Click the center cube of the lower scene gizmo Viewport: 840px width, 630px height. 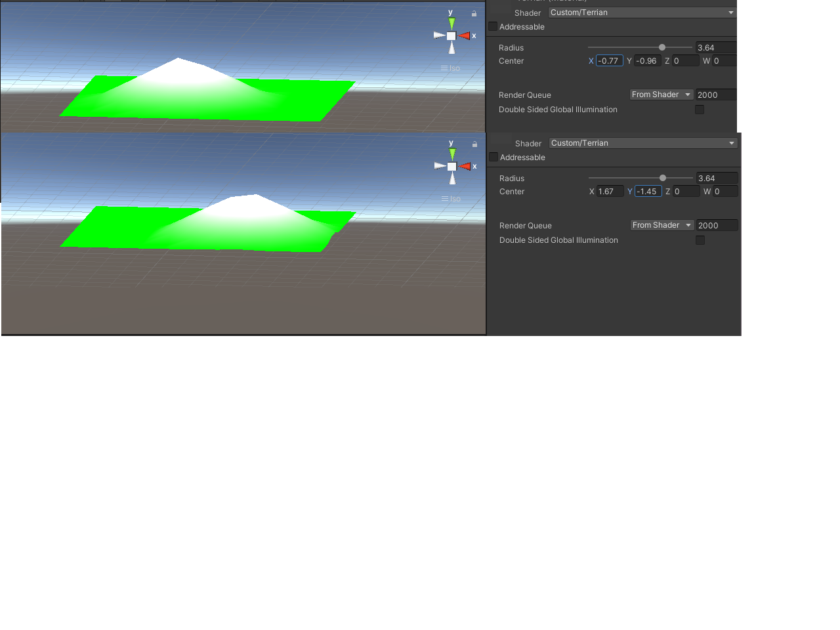click(x=452, y=167)
